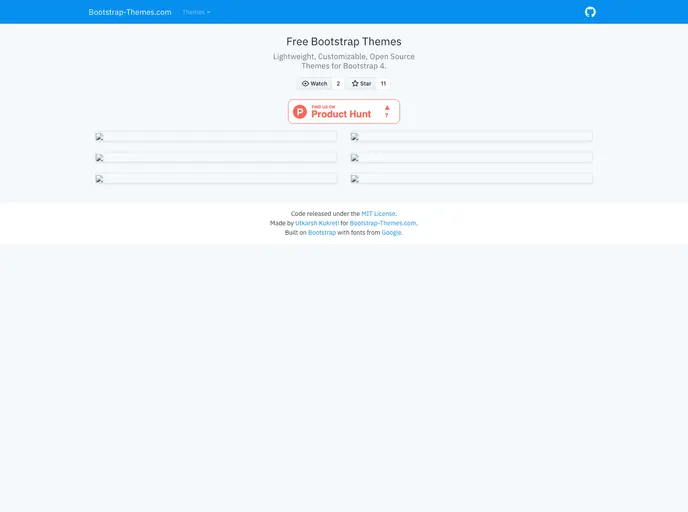Open footer Bootstrap-Themes.com link
Image resolution: width=688 pixels, height=512 pixels.
383,223
